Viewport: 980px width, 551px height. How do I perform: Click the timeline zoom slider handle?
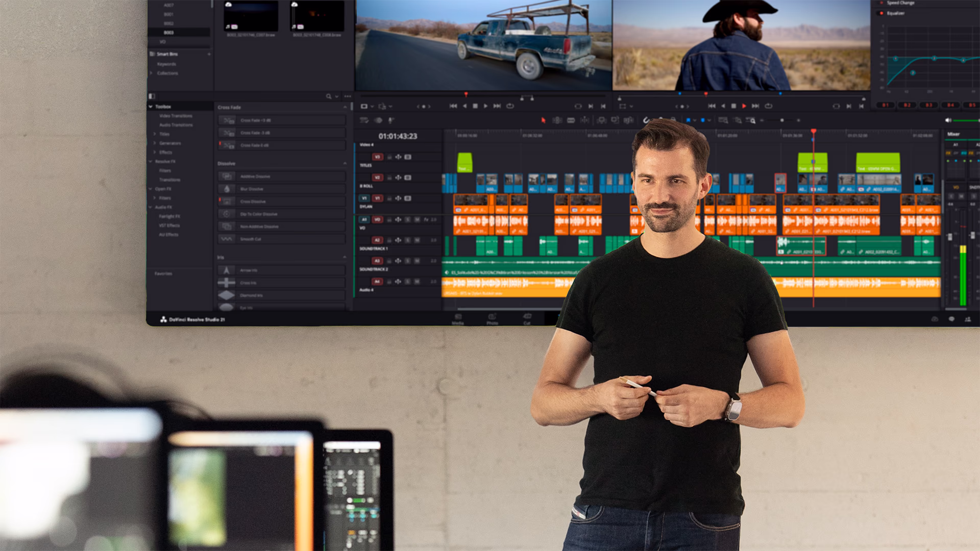[x=781, y=120]
